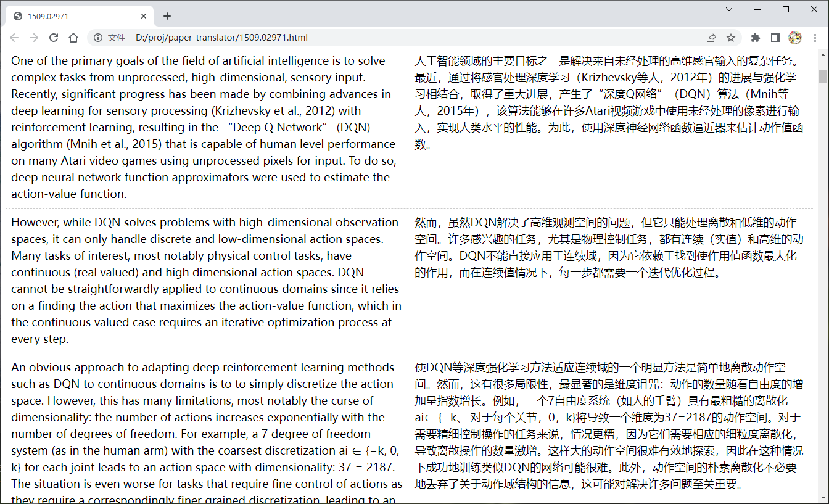
Task: Bookmark this page with the star icon
Action: click(731, 38)
